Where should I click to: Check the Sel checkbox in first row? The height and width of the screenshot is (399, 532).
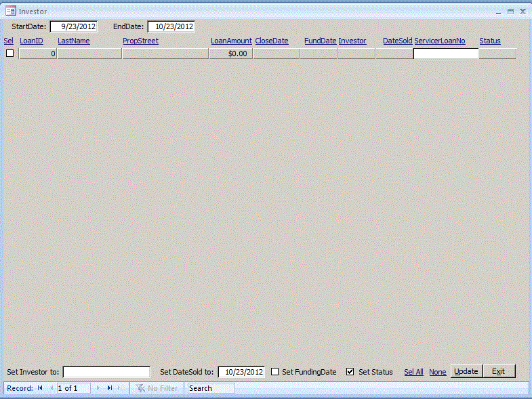9,54
